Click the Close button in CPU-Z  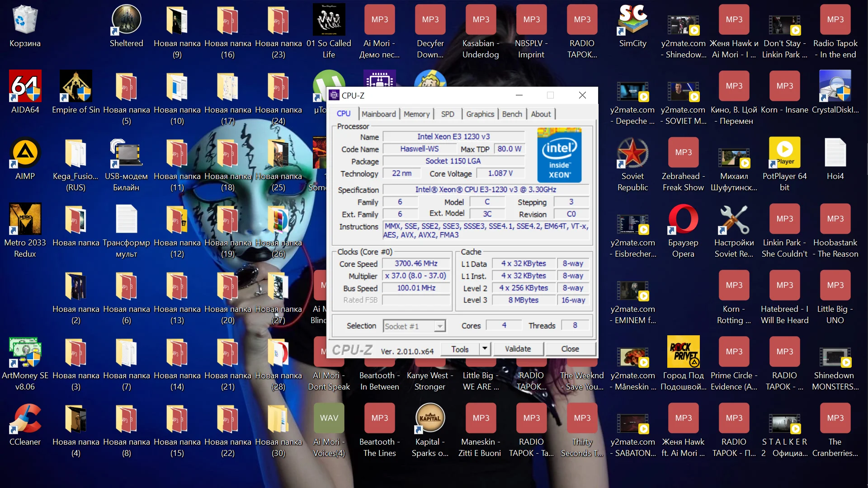coord(570,349)
